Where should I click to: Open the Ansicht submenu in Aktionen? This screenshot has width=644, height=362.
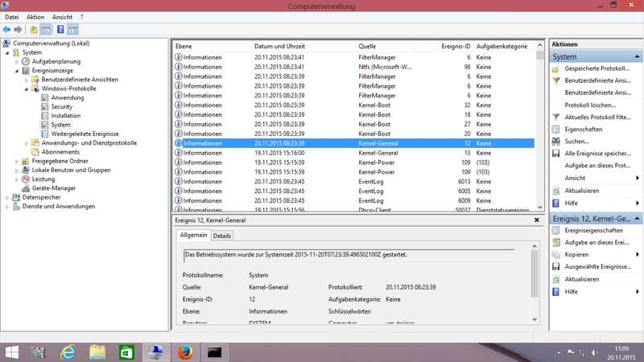click(638, 178)
